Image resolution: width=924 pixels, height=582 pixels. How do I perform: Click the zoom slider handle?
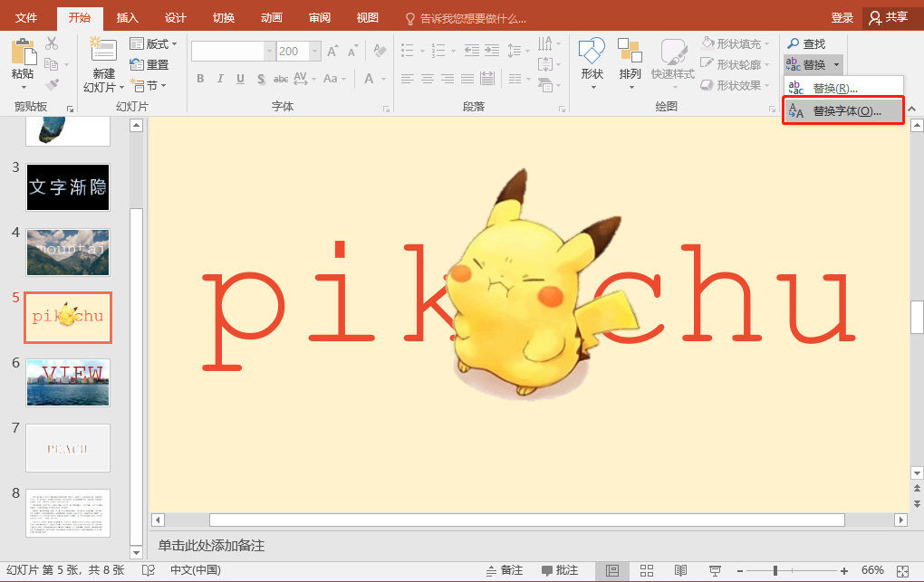(775, 570)
